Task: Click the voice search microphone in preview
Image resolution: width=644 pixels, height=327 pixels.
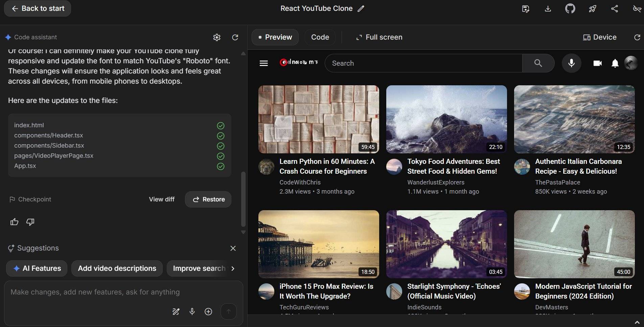Action: (571, 63)
